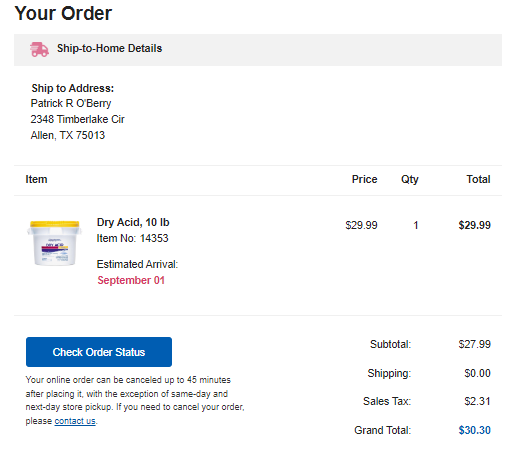Click the Your Order heading

[x=63, y=13]
